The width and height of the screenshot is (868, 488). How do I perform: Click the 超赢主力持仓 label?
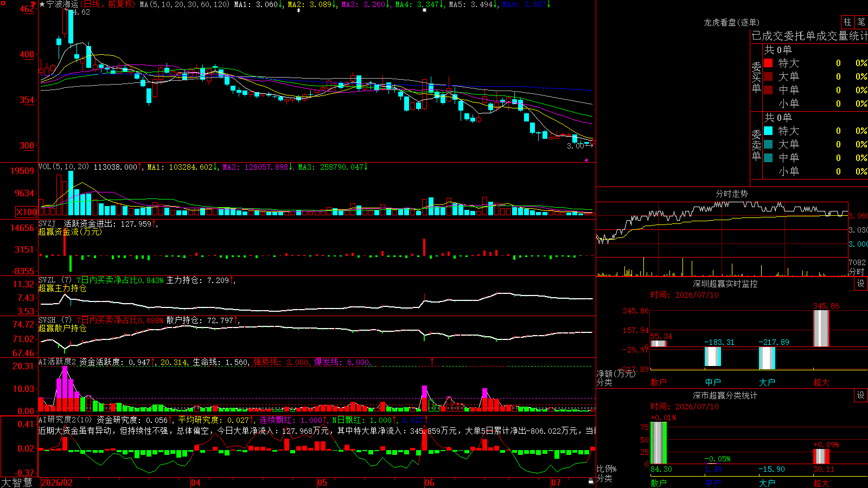pos(62,288)
